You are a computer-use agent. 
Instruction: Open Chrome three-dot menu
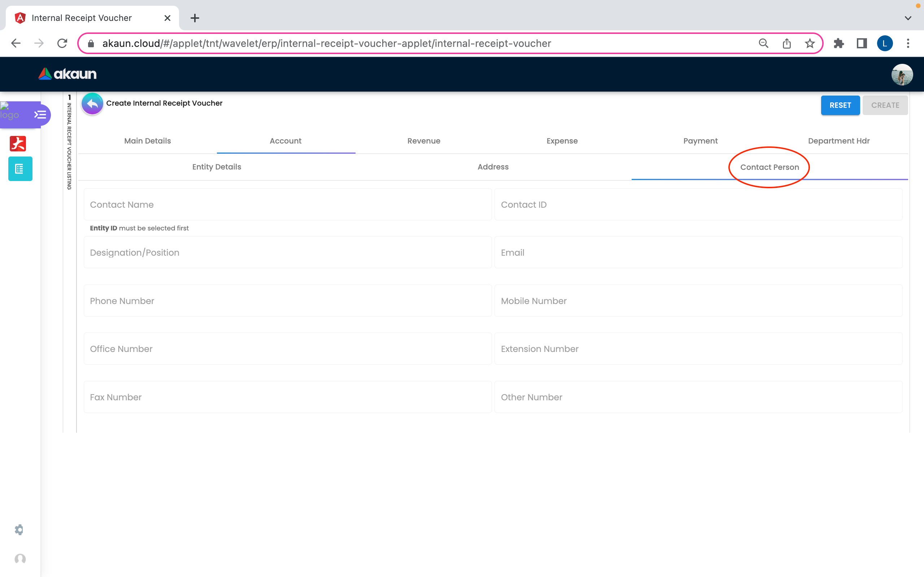[x=908, y=44]
